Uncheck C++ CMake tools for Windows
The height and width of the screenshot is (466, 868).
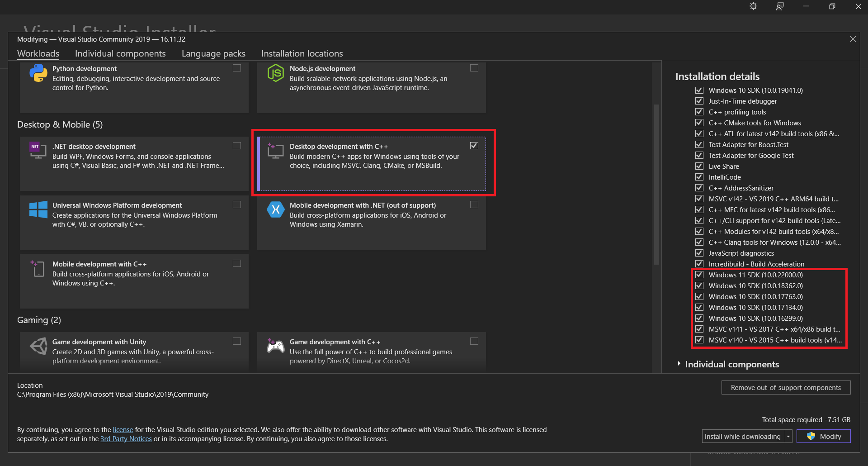coord(699,123)
